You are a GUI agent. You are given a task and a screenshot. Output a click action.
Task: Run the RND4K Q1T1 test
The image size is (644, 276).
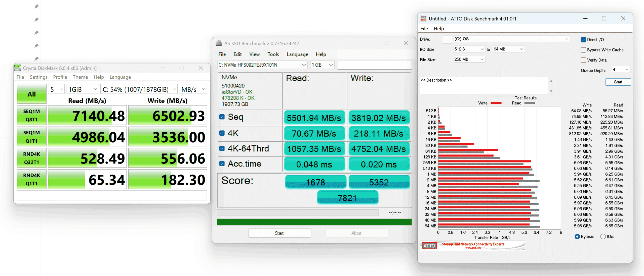[x=32, y=179]
